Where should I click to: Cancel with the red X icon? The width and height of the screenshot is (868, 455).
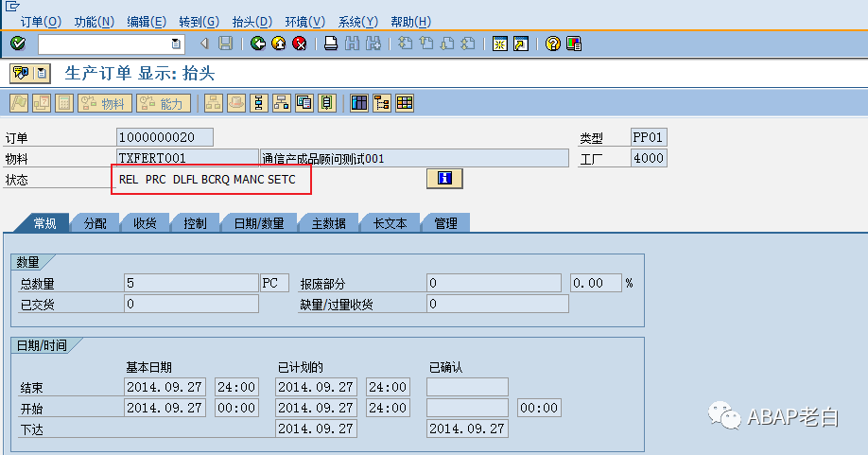[300, 44]
